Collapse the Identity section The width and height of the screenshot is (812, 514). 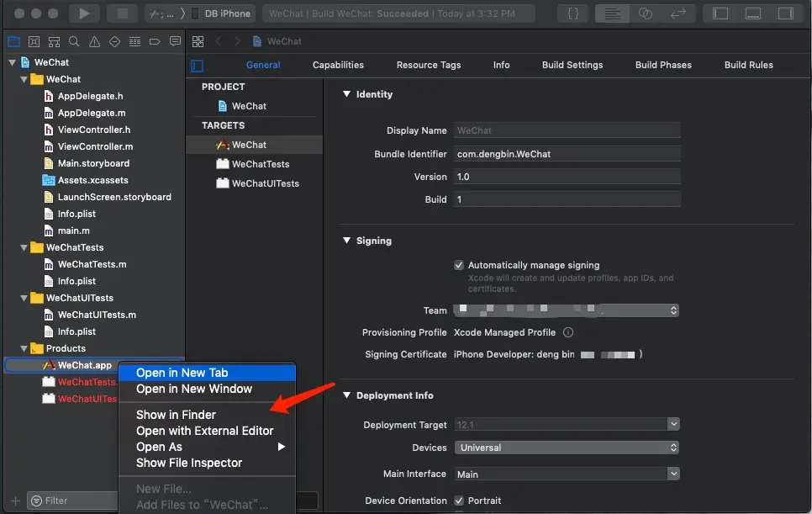pos(346,93)
